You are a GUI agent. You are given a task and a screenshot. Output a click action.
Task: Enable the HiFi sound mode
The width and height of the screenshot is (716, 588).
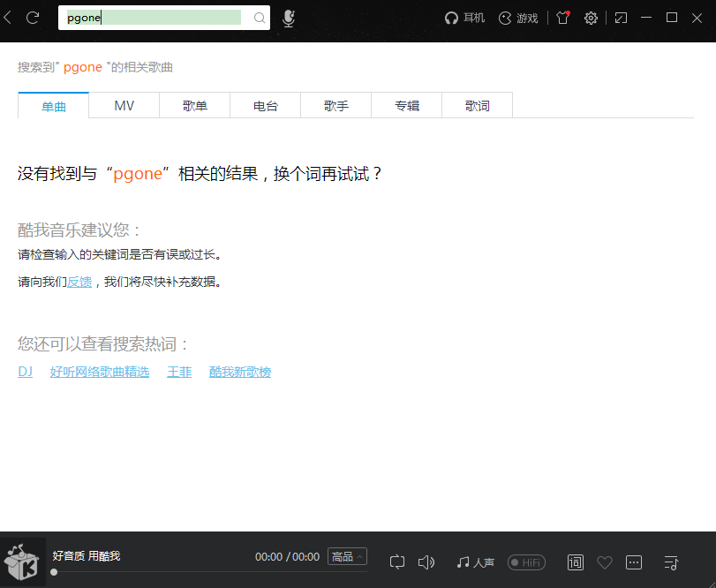(526, 562)
